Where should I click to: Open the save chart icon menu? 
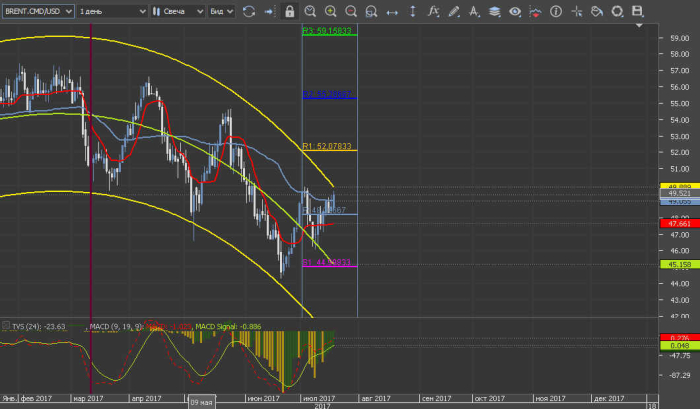pos(638,11)
